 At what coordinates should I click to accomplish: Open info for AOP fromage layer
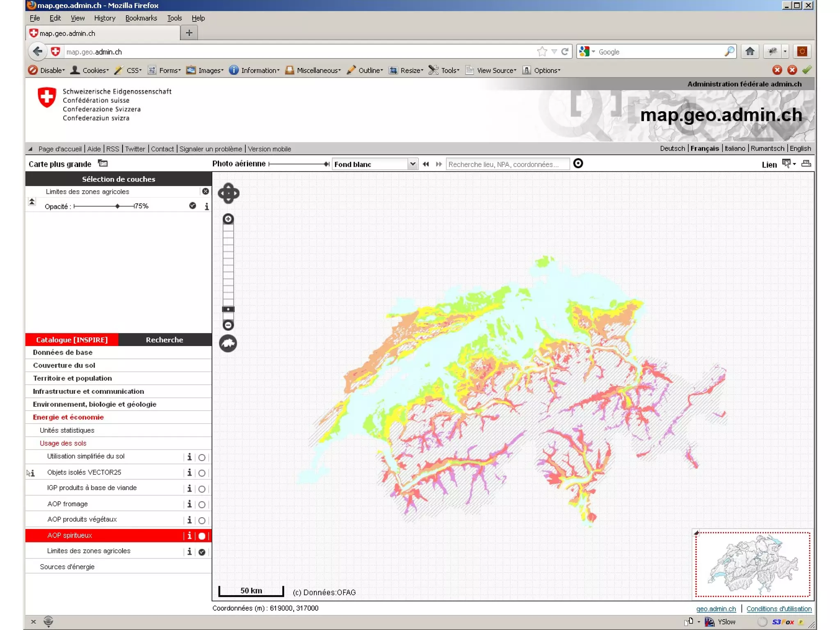point(189,504)
